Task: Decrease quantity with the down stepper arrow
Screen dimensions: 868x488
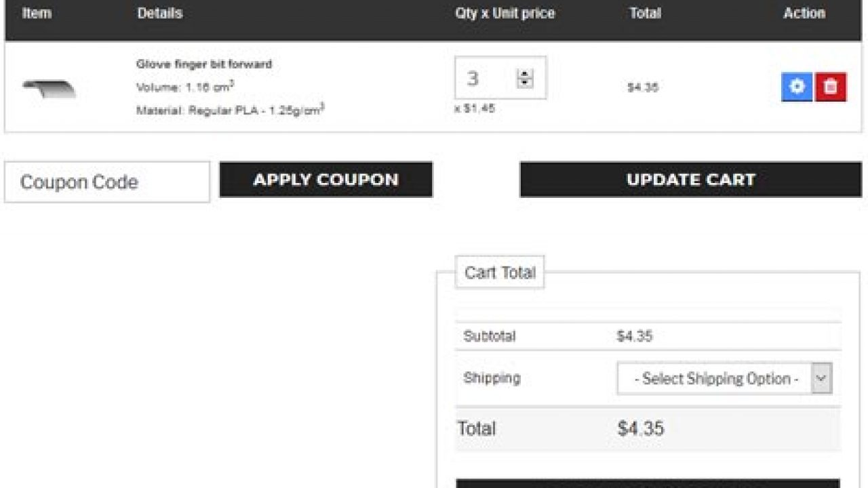Action: [x=525, y=83]
